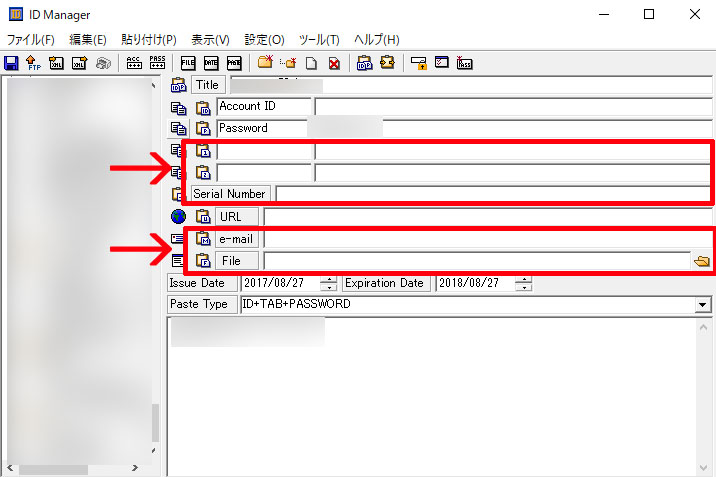Click the copy icon on the Account ID row
716x477 pixels.
(178, 108)
